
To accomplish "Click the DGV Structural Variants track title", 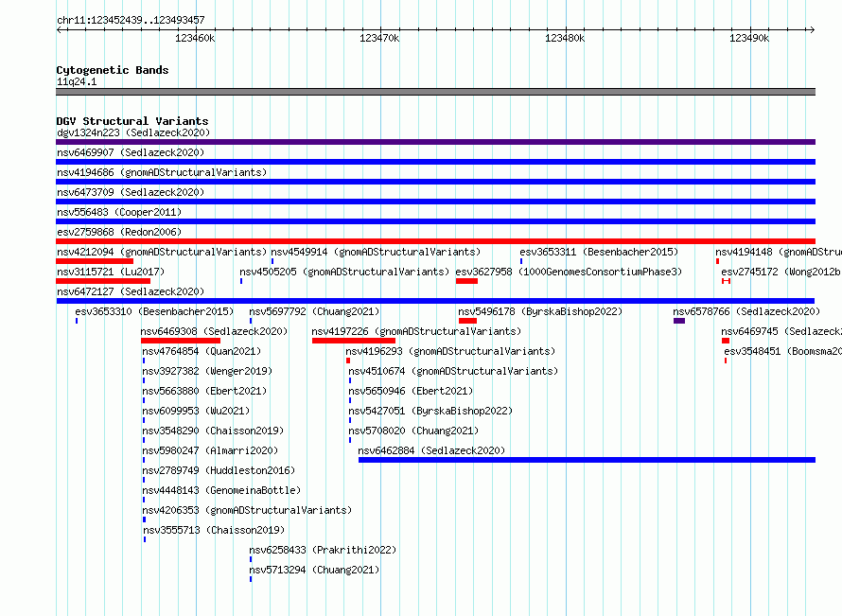I will pos(132,121).
